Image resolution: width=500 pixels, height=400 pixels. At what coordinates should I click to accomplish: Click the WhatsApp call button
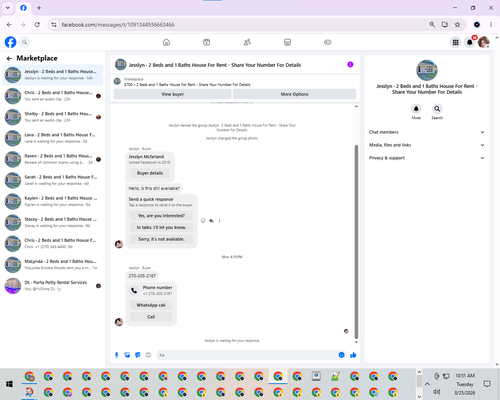click(x=151, y=305)
